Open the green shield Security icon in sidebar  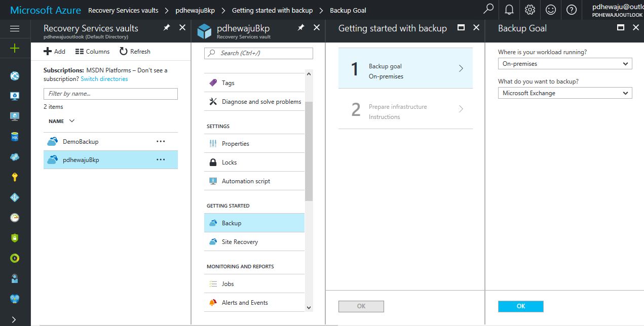coord(15,238)
